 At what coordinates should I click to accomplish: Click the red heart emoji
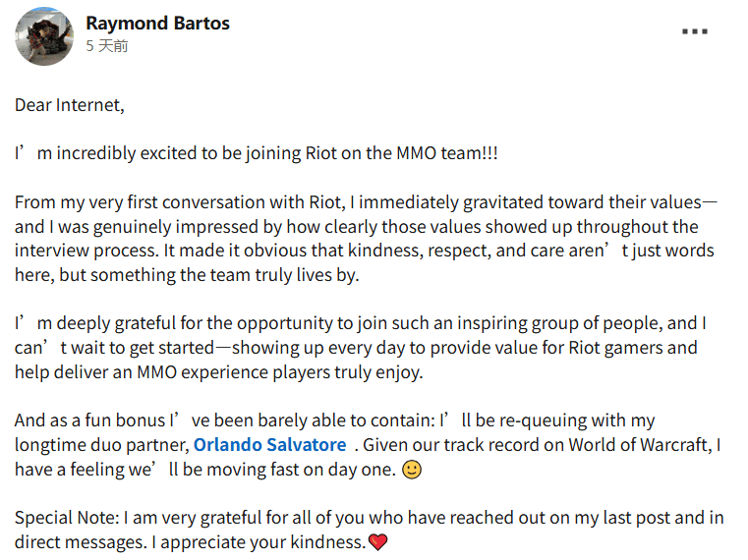pyautogui.click(x=377, y=542)
